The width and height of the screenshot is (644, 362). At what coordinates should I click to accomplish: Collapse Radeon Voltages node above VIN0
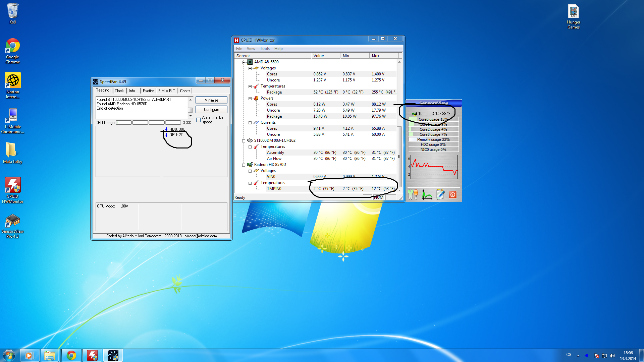pyautogui.click(x=250, y=171)
